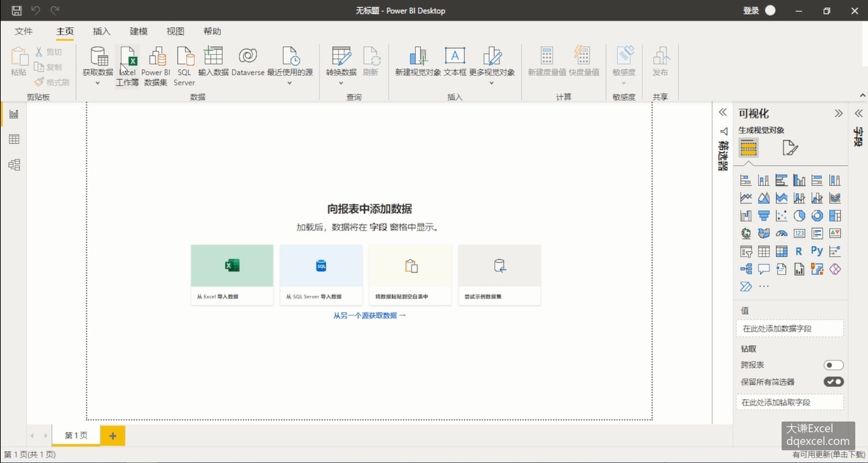Screen dimensions: 868x463
Task: Select Python (Py) visual
Action: pos(817,251)
